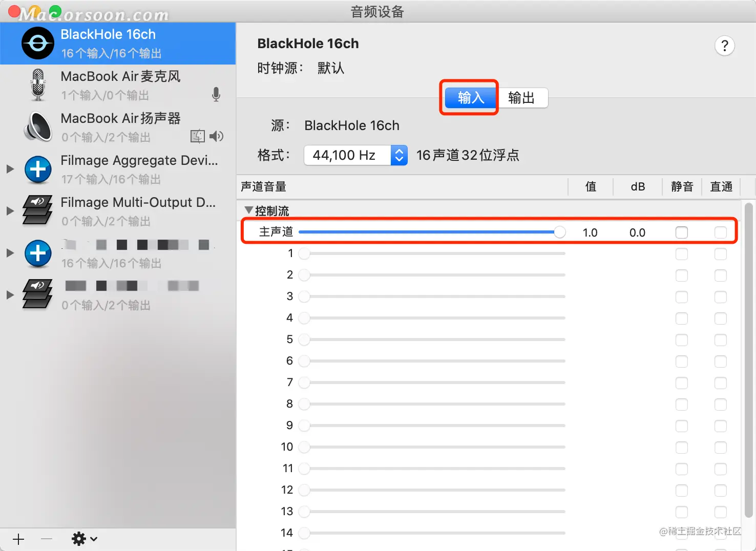Remove device using the minus button
This screenshot has width=756, height=551.
(47, 539)
